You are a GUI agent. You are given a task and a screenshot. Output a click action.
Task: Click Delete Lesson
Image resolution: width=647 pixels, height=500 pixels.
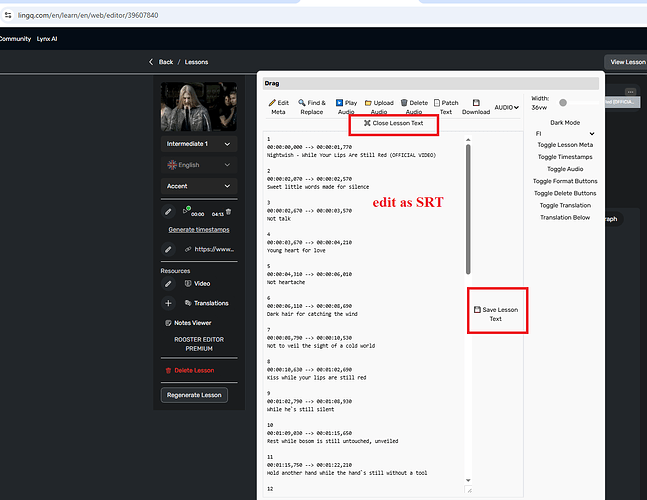click(x=190, y=370)
